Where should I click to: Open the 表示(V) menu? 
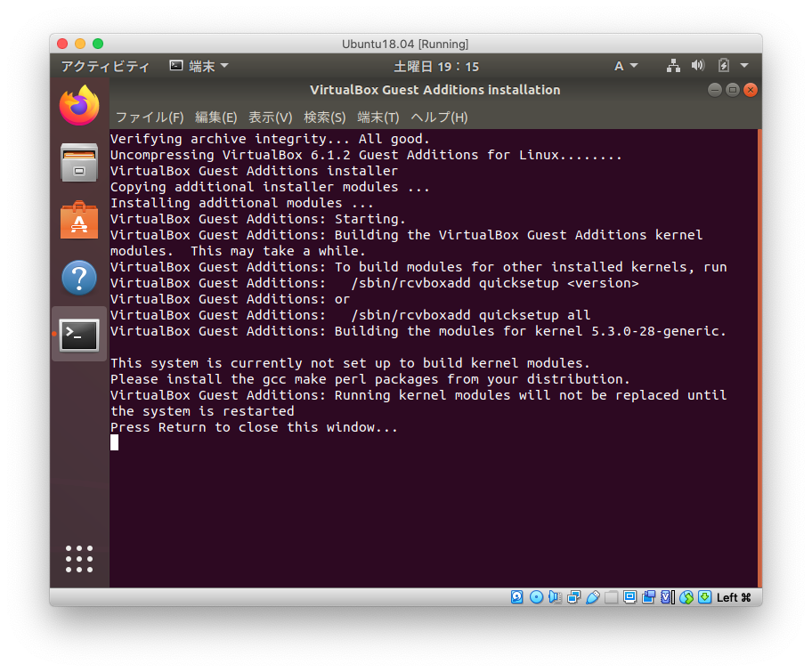click(271, 117)
